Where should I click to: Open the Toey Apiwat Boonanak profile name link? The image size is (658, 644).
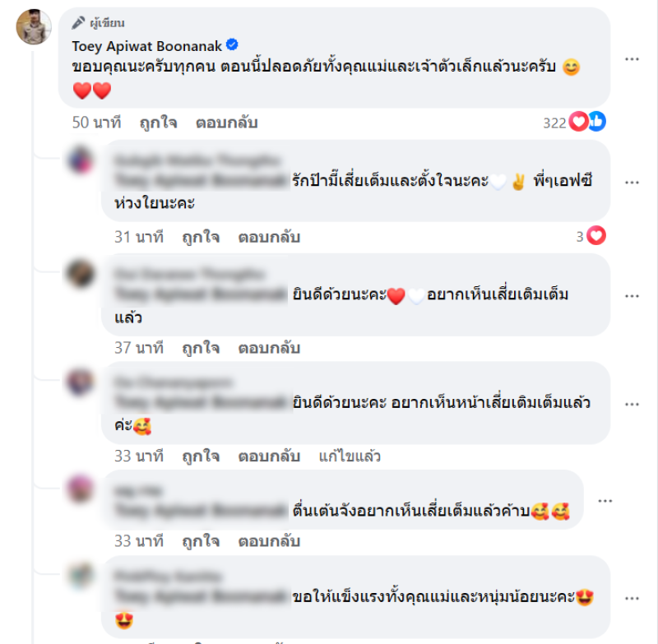coord(147,46)
